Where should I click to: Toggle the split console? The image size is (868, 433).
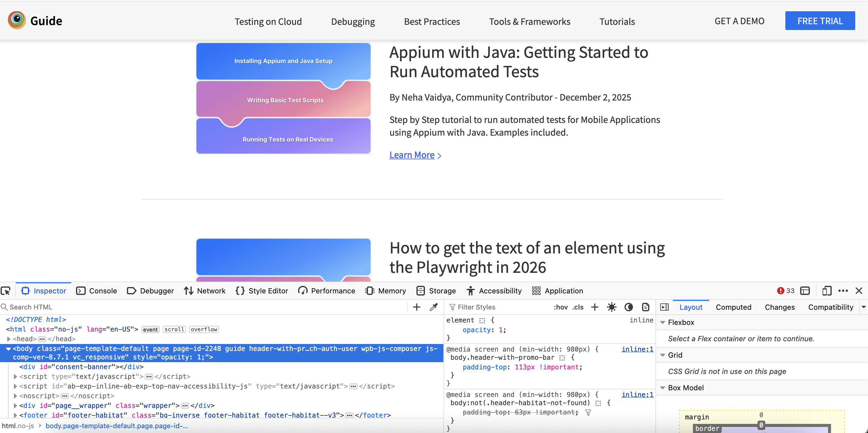tap(805, 290)
